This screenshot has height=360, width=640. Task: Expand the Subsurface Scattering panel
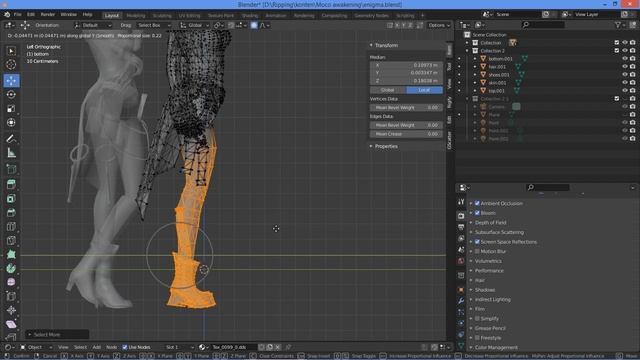click(499, 232)
